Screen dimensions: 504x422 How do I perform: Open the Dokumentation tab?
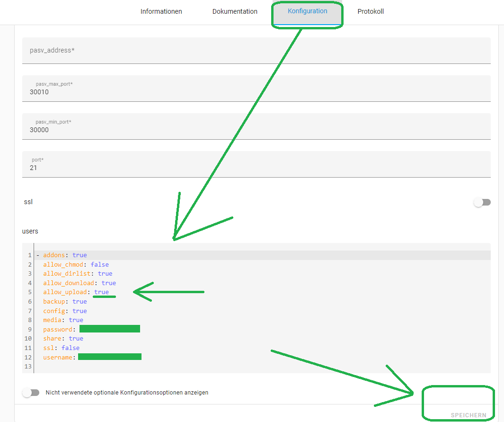tap(235, 11)
